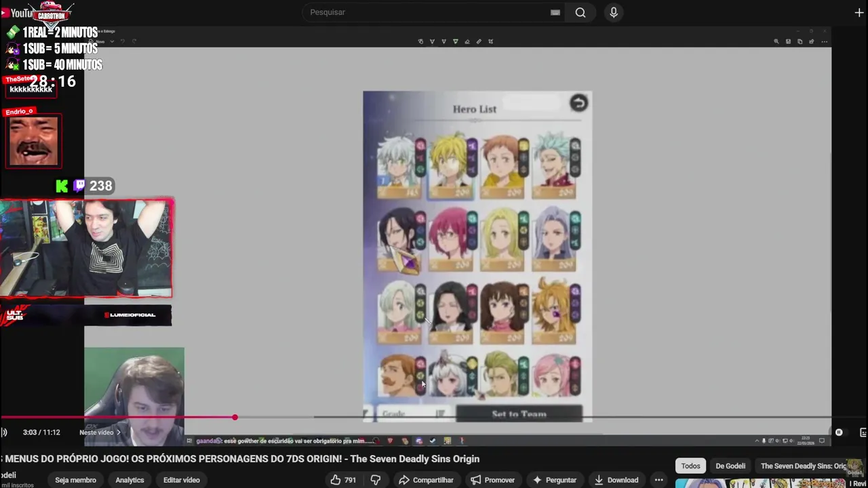
Task: Click the zoom magnifier in snip toolbar
Action: pos(776,41)
